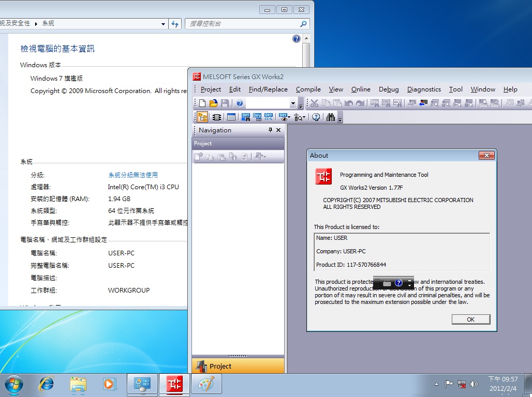
Task: Expand the address bar history dropdown
Action: [x=164, y=24]
